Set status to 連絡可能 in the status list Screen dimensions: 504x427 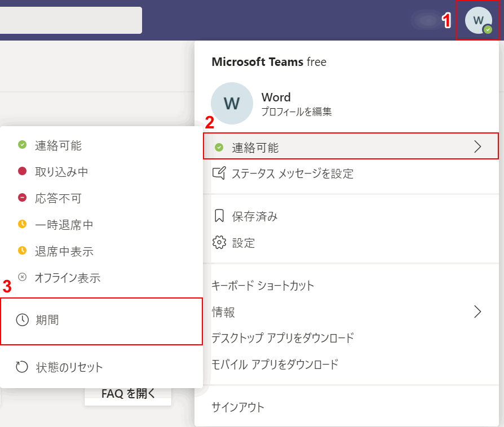coord(58,145)
